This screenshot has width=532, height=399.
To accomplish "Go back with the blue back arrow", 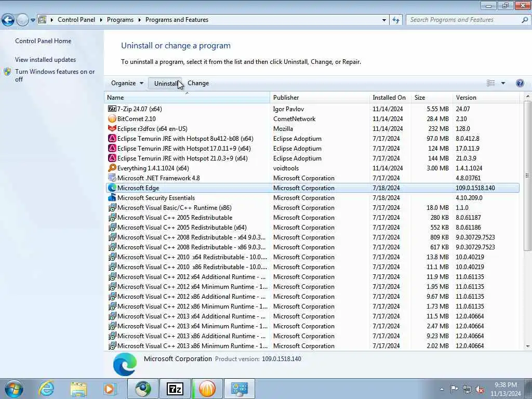I will [x=8, y=20].
